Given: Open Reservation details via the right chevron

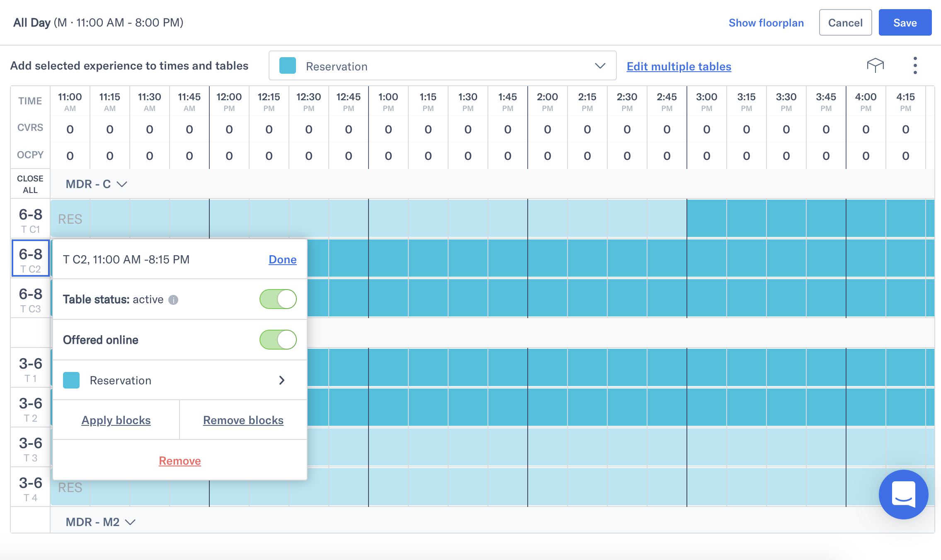Looking at the screenshot, I should [282, 380].
